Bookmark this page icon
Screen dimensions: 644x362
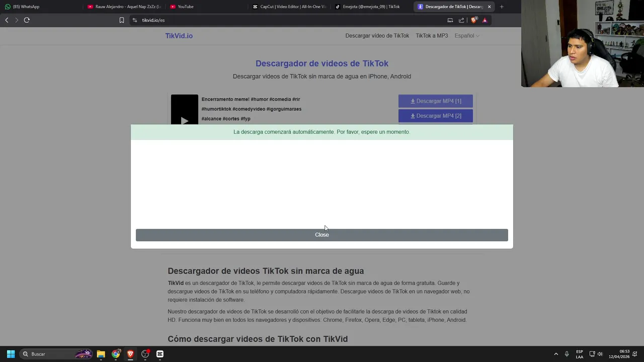[122, 20]
